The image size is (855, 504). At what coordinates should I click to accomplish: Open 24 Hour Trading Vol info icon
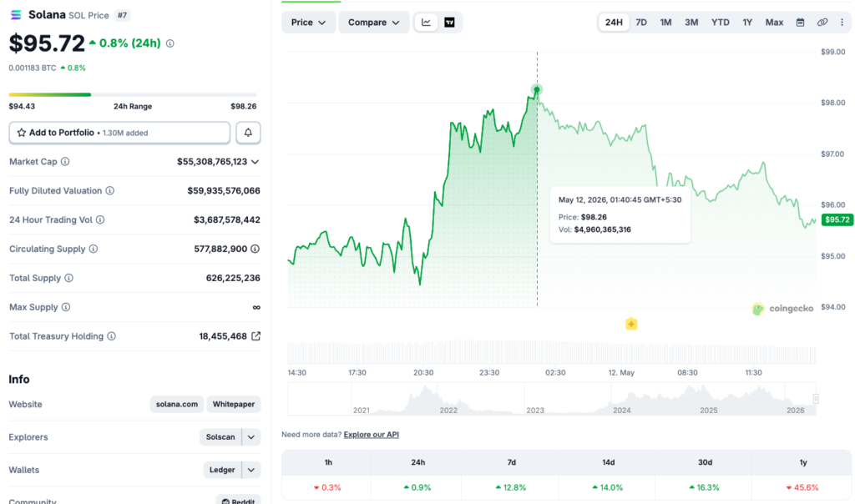pyautogui.click(x=100, y=219)
